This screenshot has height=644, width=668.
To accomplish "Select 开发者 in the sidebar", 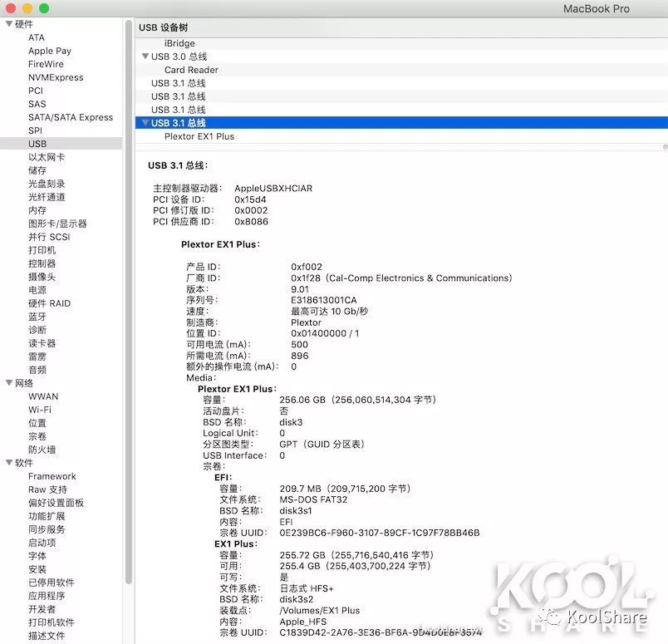I will (42, 608).
